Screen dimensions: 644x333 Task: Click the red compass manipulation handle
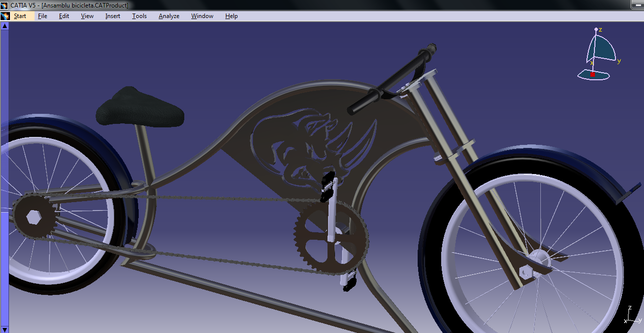coord(592,74)
